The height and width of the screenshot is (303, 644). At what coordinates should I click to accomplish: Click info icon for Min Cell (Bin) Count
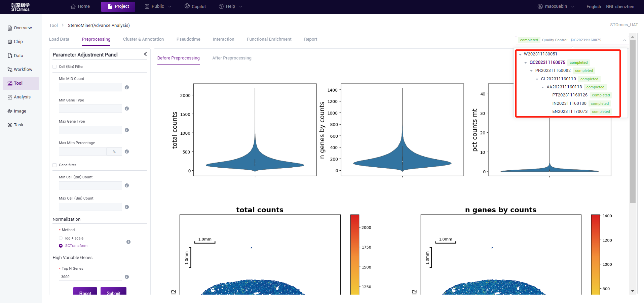pos(127,185)
